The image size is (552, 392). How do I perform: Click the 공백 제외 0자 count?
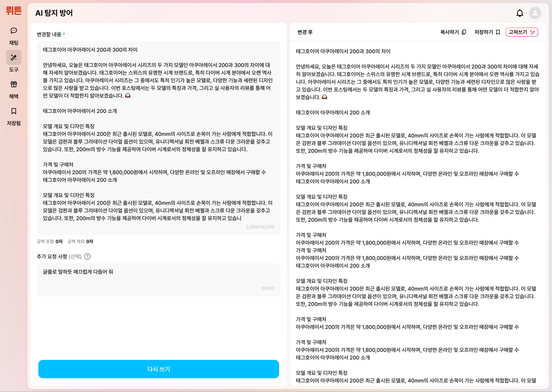pos(80,241)
